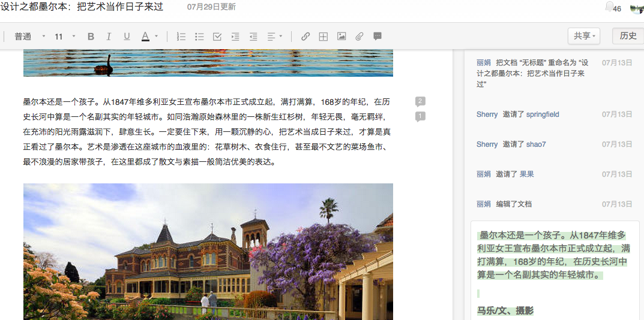Click the mansion with wisteria photo
Image resolution: width=644 pixels, height=320 pixels.
pos(208,252)
